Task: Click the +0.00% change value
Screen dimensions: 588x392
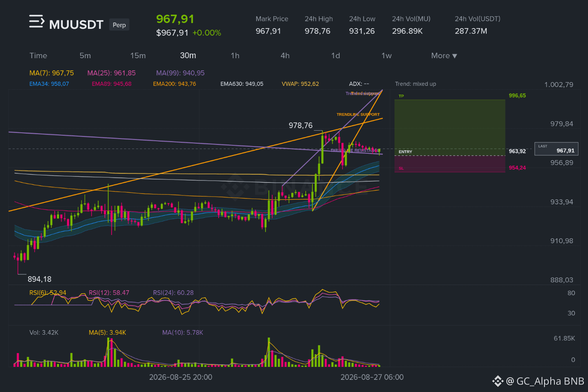Action: (206, 33)
